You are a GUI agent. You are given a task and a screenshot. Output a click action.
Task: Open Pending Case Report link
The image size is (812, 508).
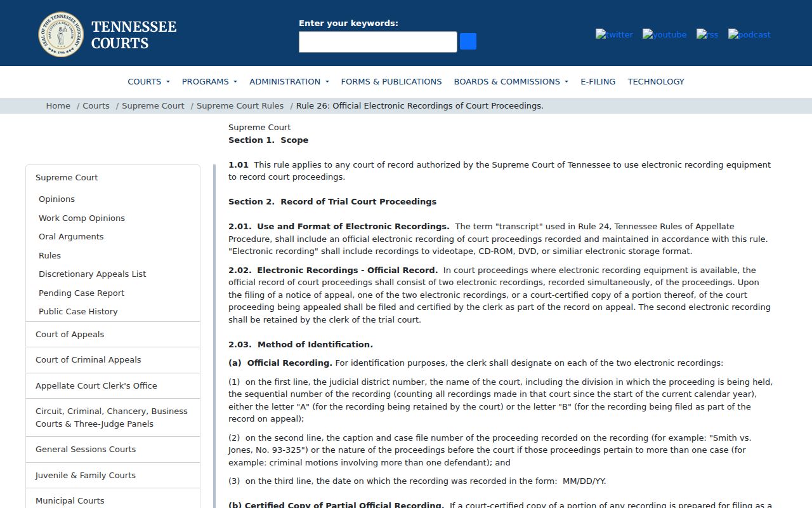[x=81, y=293]
